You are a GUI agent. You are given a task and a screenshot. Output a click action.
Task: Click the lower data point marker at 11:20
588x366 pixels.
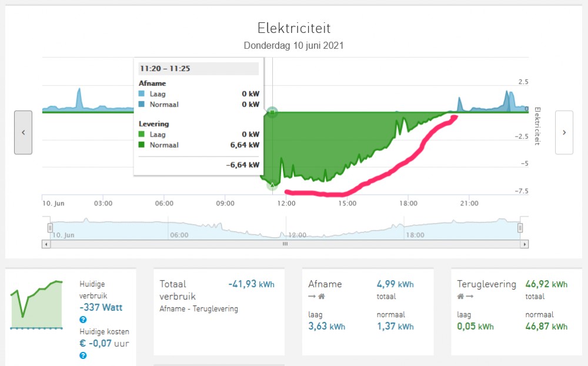tap(272, 185)
